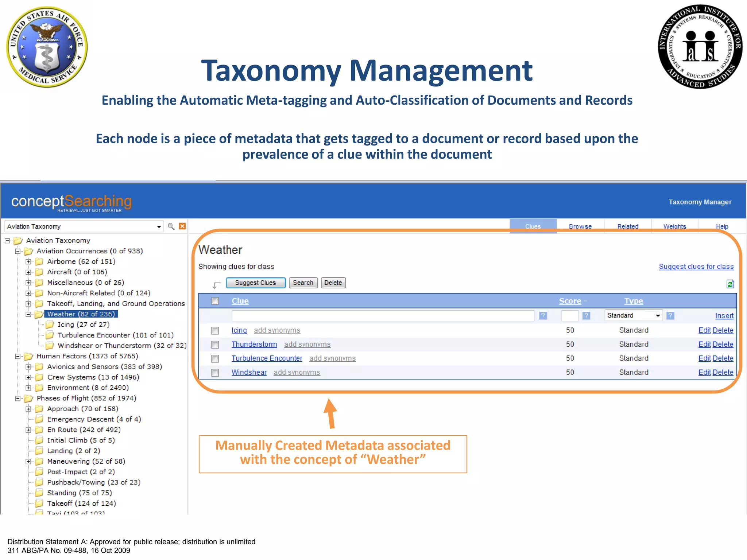Click the green refresh icon above clue table

coord(730,284)
